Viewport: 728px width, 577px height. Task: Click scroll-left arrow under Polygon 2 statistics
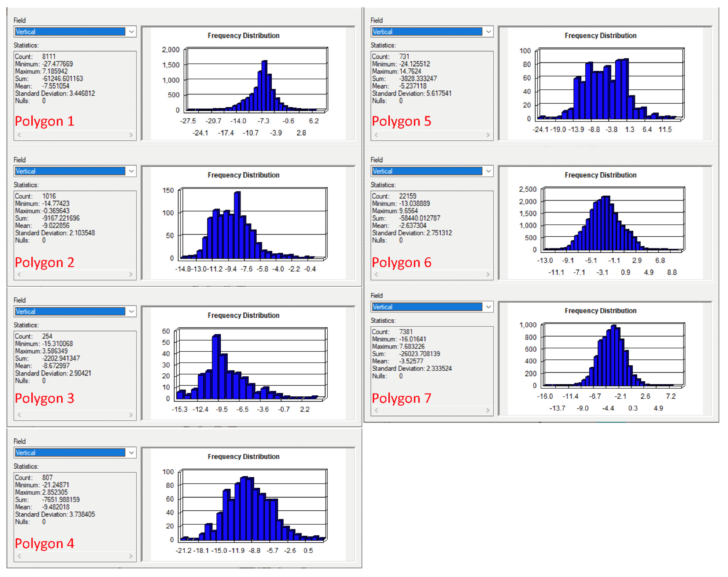point(19,274)
